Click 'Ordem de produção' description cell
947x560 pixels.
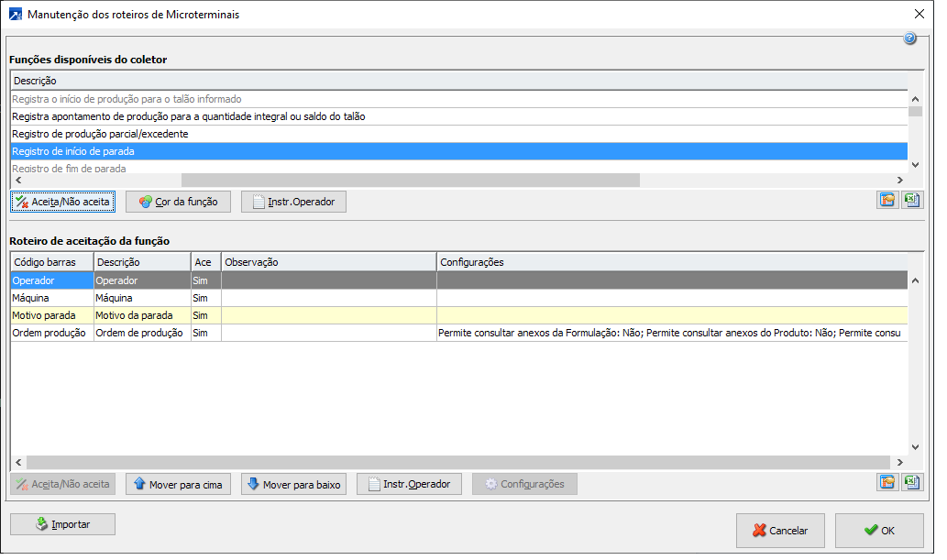point(142,333)
